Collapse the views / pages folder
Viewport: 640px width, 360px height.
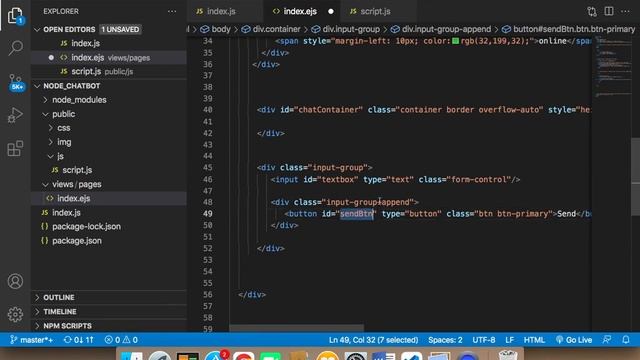point(77,184)
